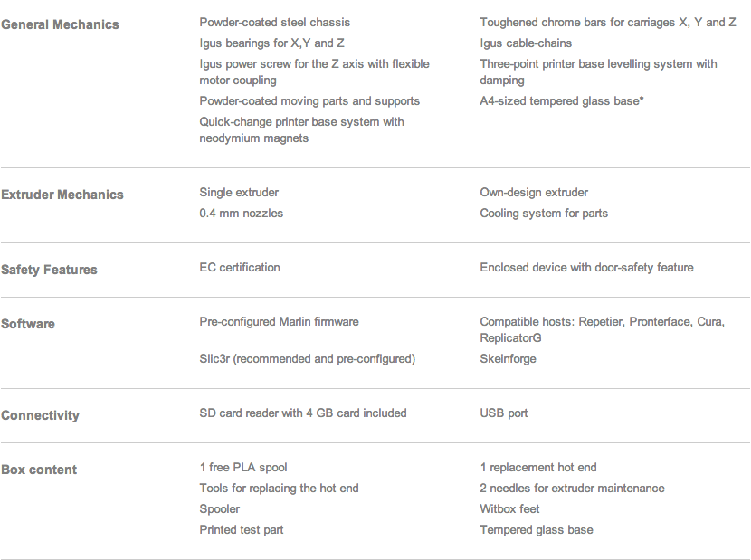Select the Extruder Mechanics heading
The width and height of the screenshot is (751, 560).
pyautogui.click(x=62, y=195)
